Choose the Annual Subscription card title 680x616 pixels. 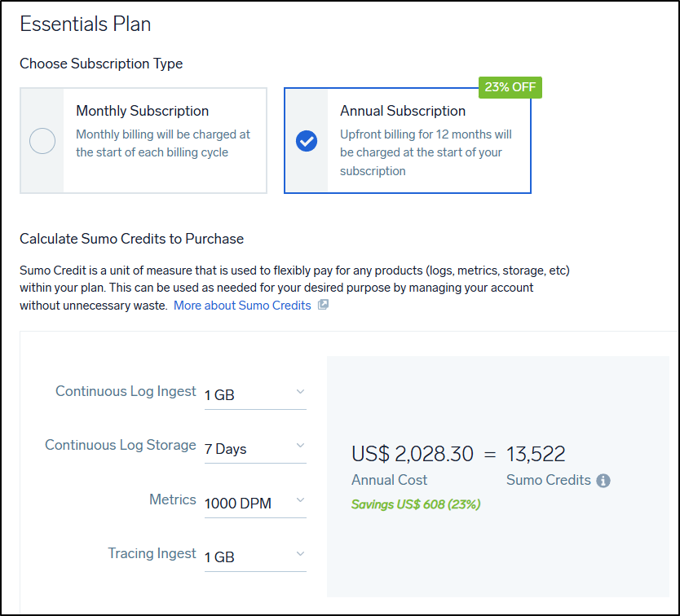tap(403, 111)
